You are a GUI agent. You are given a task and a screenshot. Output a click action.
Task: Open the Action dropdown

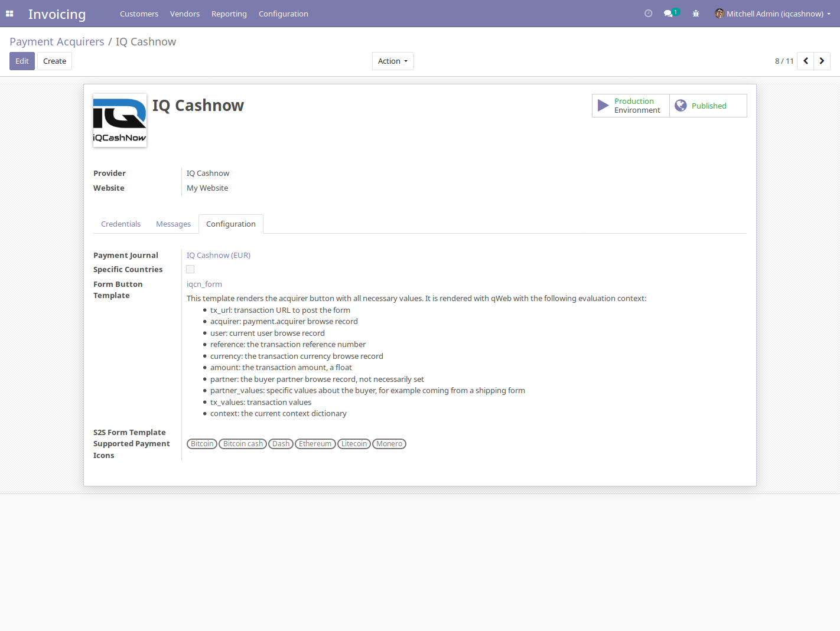click(x=393, y=61)
